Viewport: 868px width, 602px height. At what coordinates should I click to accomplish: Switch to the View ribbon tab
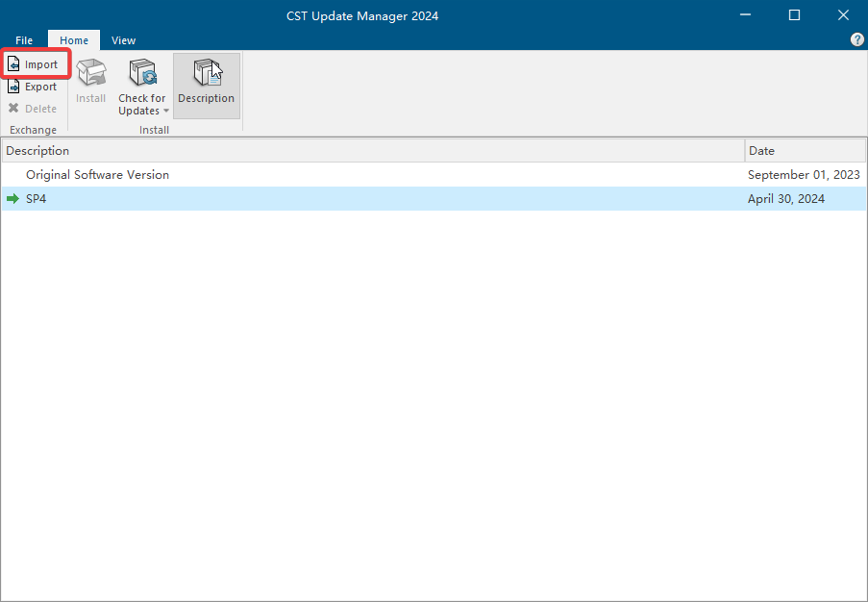coord(123,40)
